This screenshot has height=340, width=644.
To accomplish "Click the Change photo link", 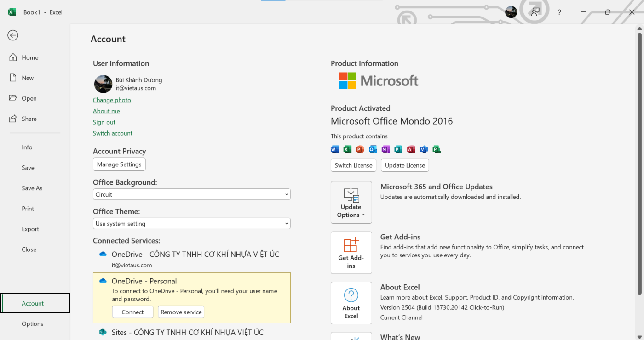I will pyautogui.click(x=112, y=100).
